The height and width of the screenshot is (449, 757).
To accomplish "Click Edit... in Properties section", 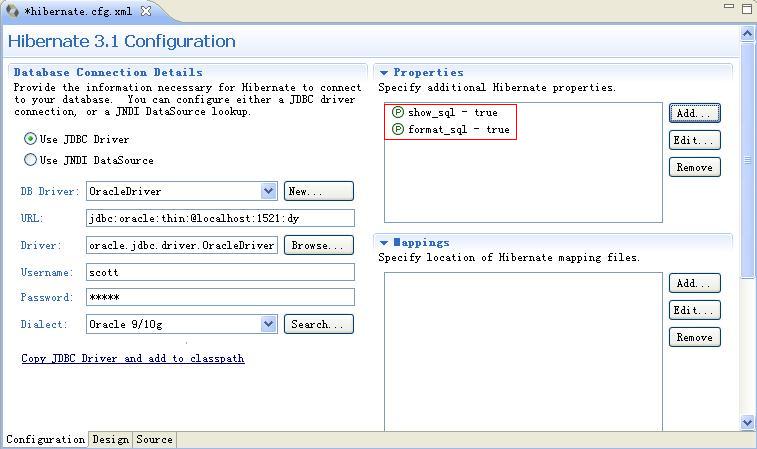I will point(695,140).
